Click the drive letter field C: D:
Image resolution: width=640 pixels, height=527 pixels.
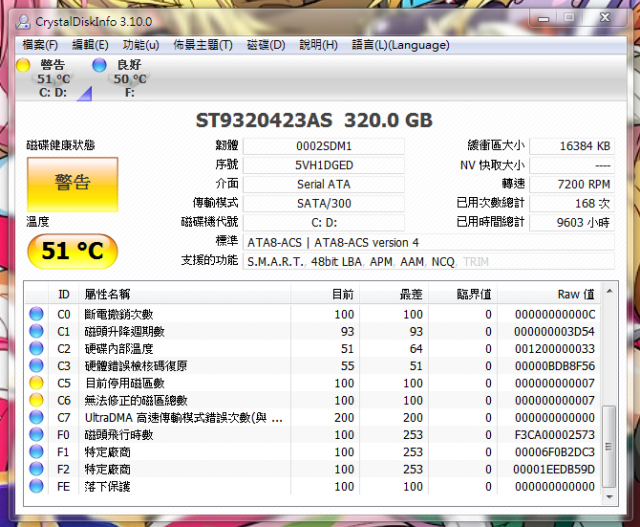click(x=324, y=222)
